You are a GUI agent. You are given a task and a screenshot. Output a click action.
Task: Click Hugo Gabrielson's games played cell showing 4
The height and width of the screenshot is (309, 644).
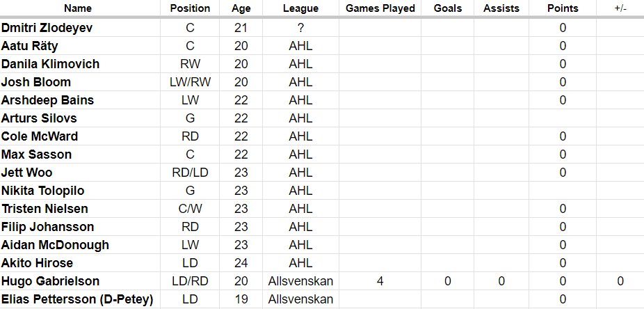click(380, 281)
